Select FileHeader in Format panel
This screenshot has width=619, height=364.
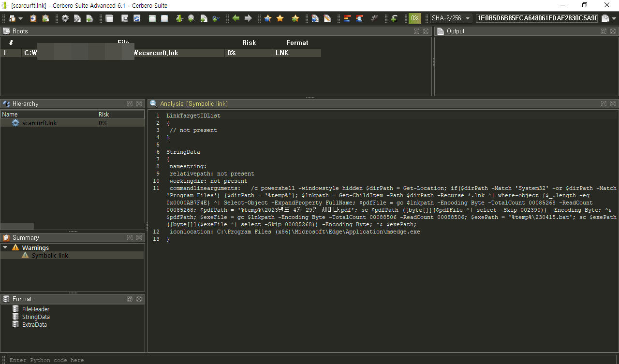36,309
